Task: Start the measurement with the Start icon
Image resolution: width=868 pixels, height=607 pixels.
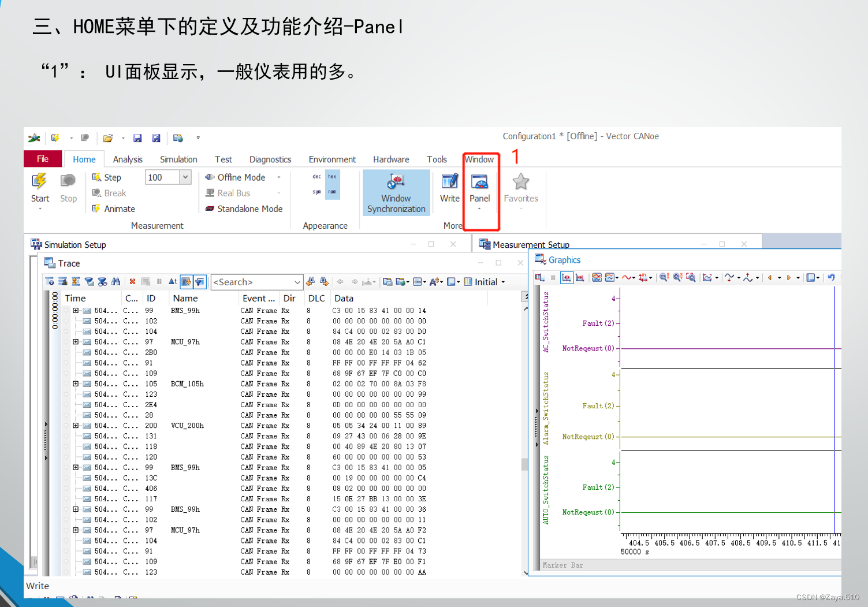Action: pyautogui.click(x=40, y=188)
